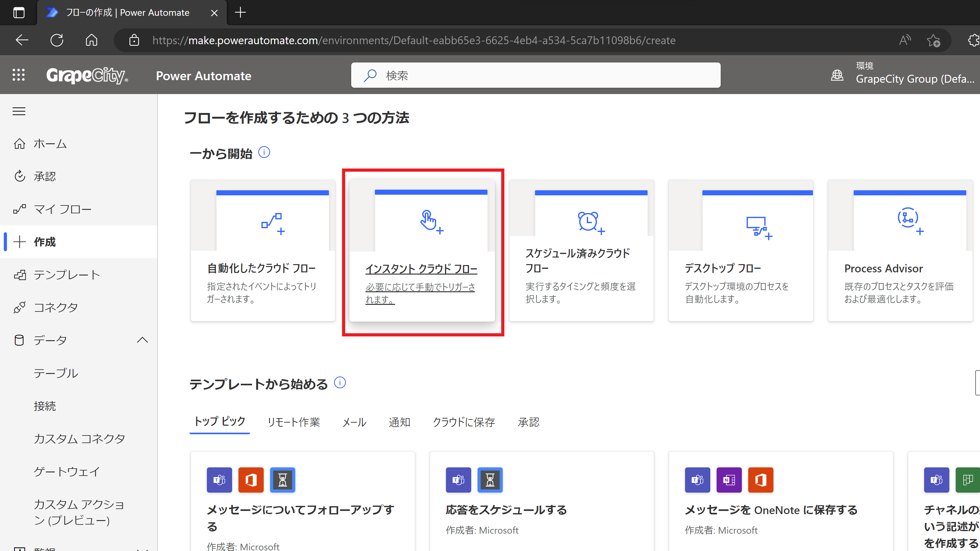This screenshot has height=551, width=980.
Task: Switch to the リモート作業 tab
Action: [x=293, y=422]
